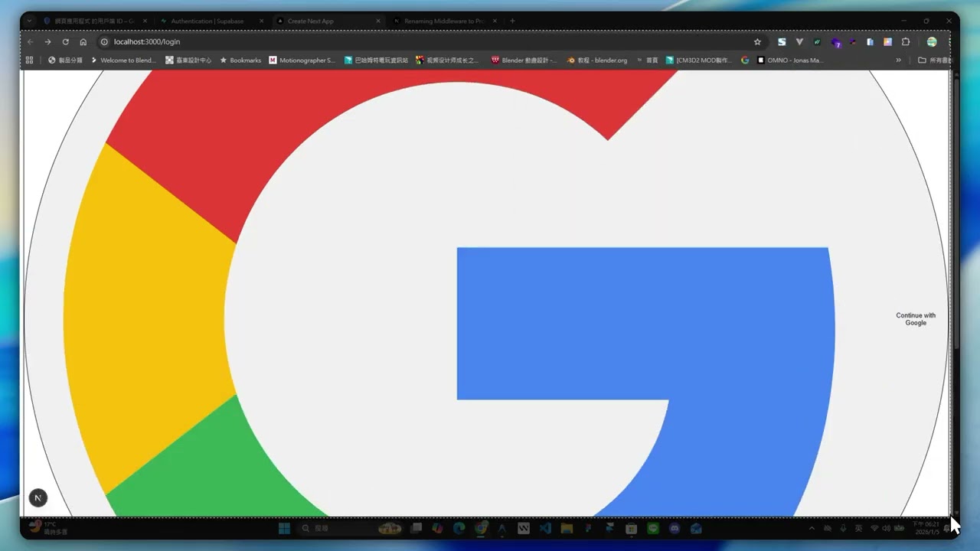Open the Welcome to Blend... bookmark

tap(122, 60)
